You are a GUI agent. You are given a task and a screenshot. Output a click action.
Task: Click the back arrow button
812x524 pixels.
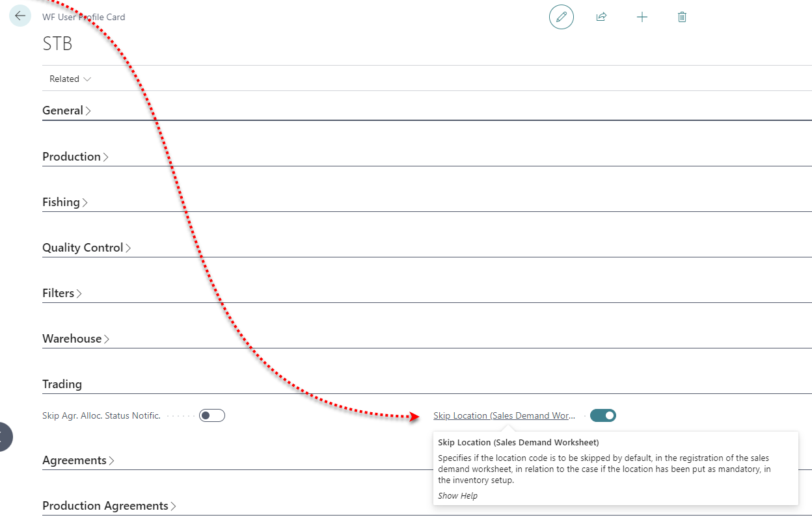tap(20, 16)
